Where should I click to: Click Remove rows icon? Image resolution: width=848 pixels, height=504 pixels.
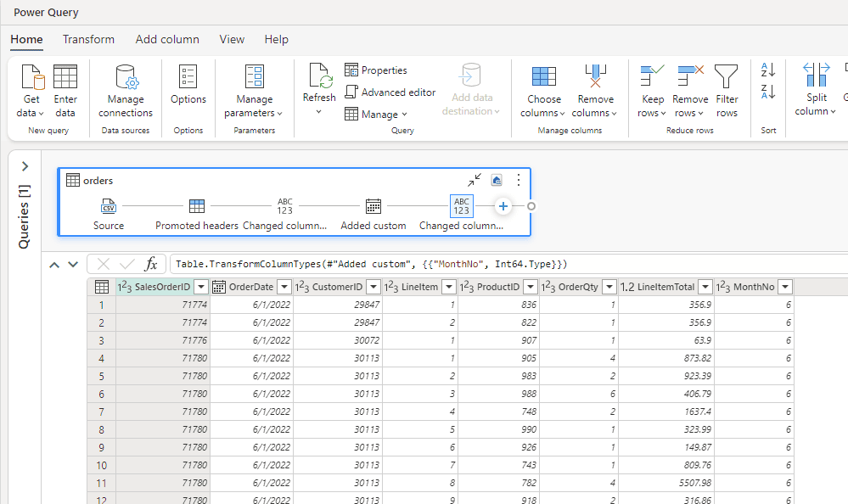pyautogui.click(x=690, y=76)
